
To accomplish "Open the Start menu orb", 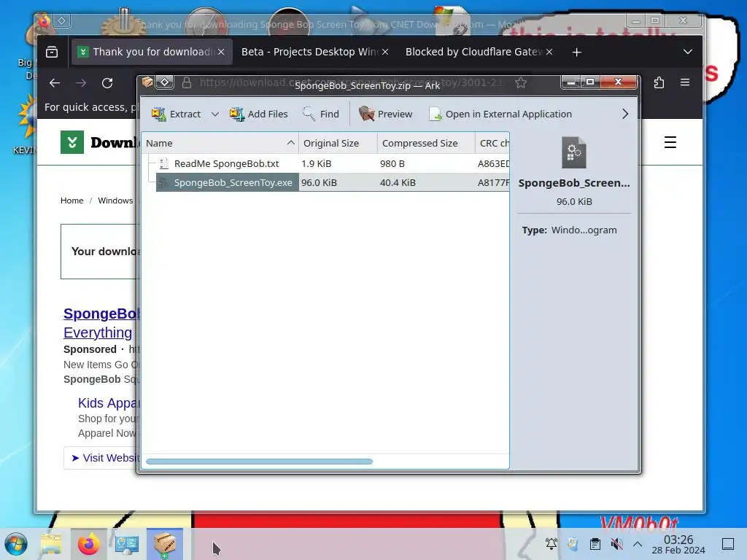I will point(16,544).
